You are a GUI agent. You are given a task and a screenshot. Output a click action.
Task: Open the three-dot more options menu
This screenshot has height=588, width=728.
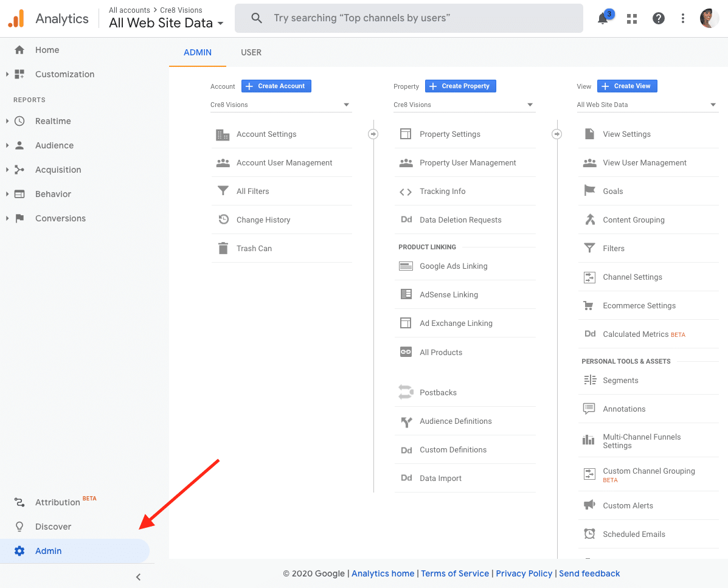coord(682,18)
